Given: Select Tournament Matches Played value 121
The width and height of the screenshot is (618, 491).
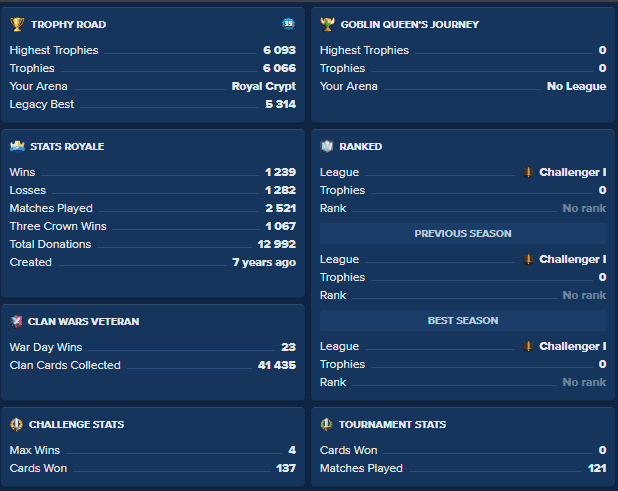Looking at the screenshot, I should (x=596, y=468).
